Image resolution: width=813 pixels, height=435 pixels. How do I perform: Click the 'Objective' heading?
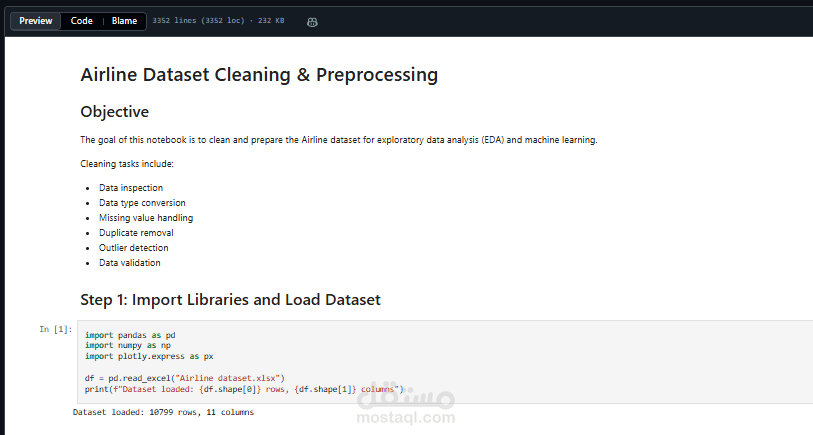115,112
